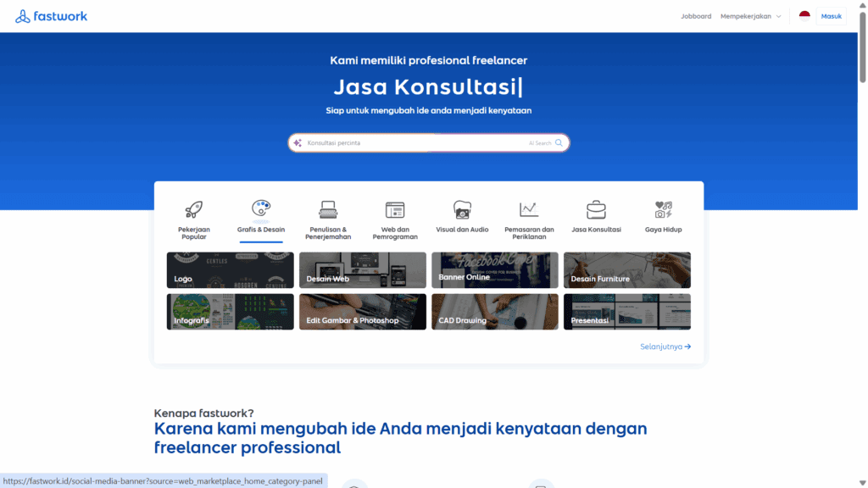Click the Indonesian flag language icon
Image resolution: width=868 pixels, height=488 pixels.
click(x=804, y=14)
